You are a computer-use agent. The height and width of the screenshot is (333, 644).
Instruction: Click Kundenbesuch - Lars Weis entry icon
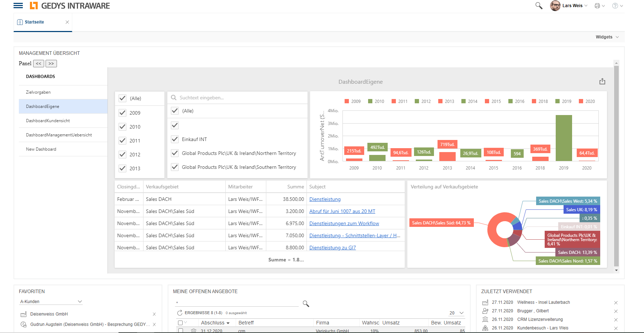[x=485, y=328]
